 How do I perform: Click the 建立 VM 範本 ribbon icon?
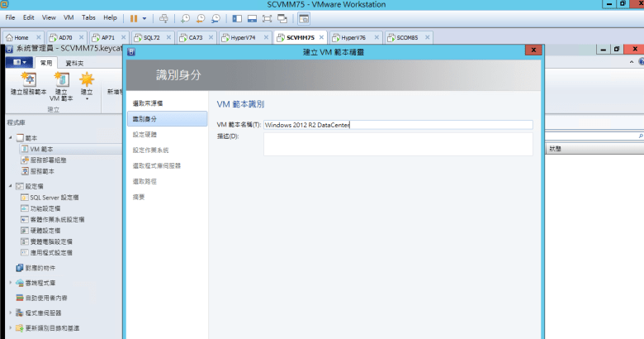point(61,84)
